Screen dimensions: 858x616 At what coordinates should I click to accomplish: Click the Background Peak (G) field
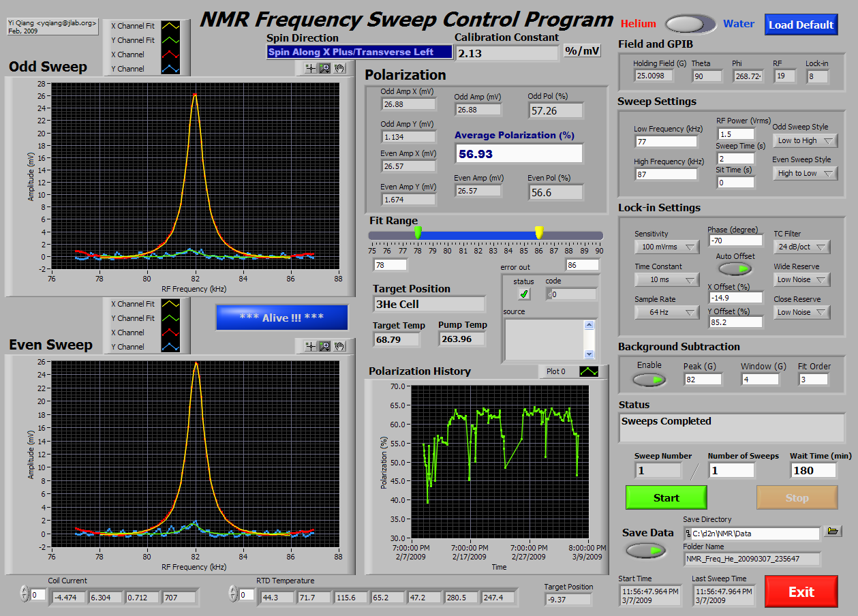pyautogui.click(x=703, y=380)
